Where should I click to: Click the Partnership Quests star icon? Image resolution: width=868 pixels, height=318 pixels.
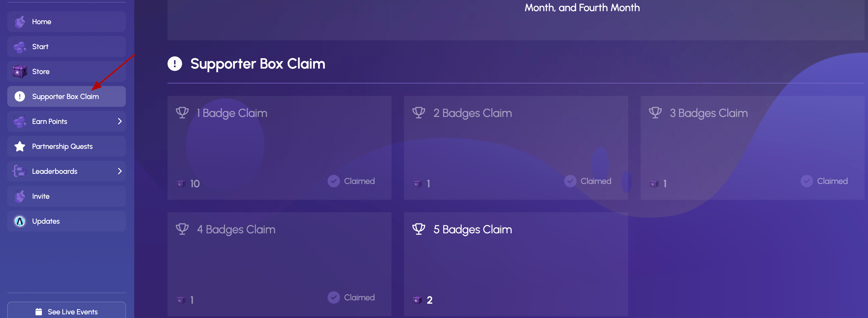point(20,146)
